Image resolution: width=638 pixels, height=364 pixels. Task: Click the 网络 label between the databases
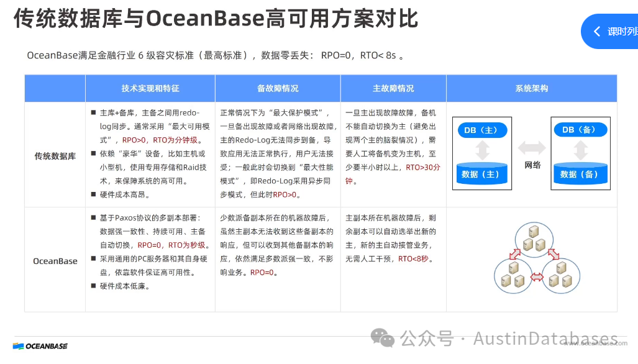(532, 165)
